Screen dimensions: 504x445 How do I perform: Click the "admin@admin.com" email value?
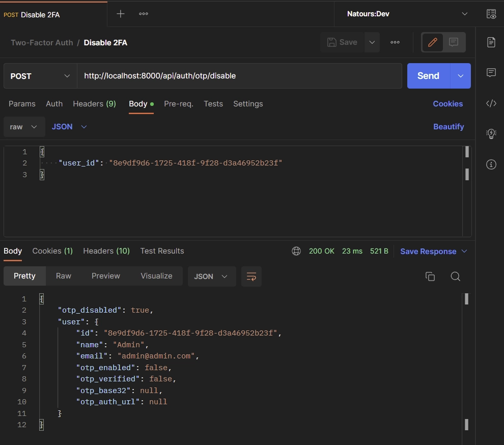click(x=156, y=356)
